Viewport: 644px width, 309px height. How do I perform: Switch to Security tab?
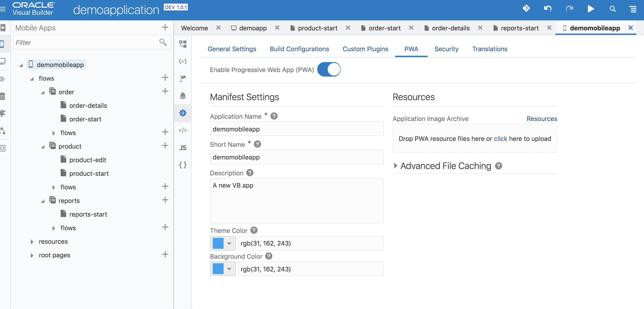pyautogui.click(x=446, y=49)
